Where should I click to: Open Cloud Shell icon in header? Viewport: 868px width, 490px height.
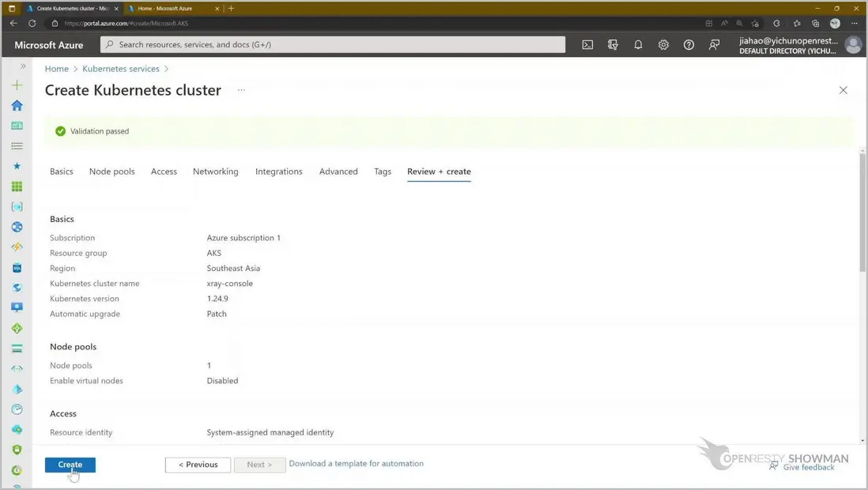pos(587,45)
